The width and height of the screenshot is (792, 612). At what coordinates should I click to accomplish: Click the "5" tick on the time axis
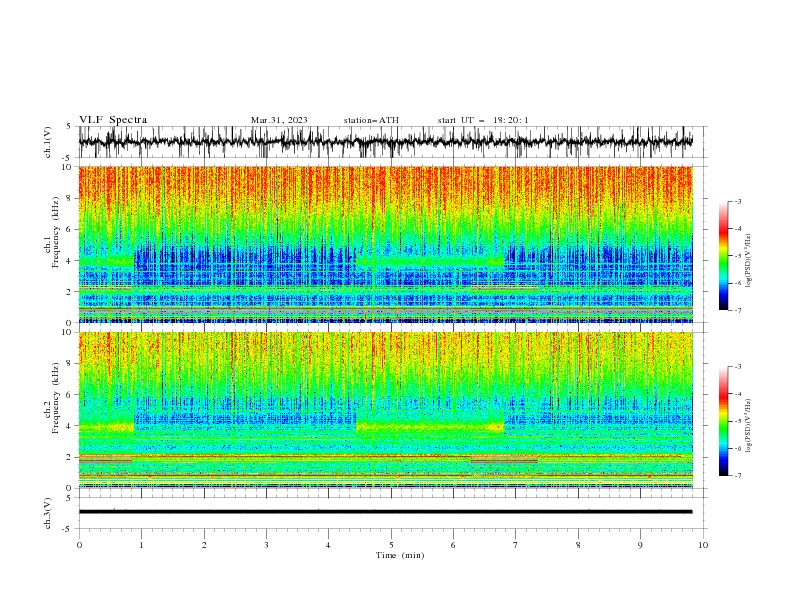[x=391, y=545]
